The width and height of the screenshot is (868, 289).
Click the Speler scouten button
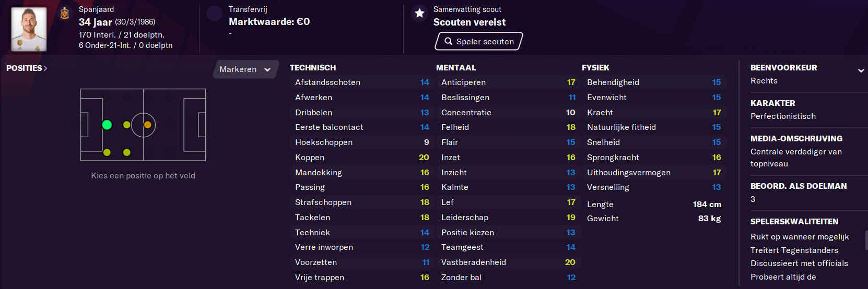(x=479, y=41)
